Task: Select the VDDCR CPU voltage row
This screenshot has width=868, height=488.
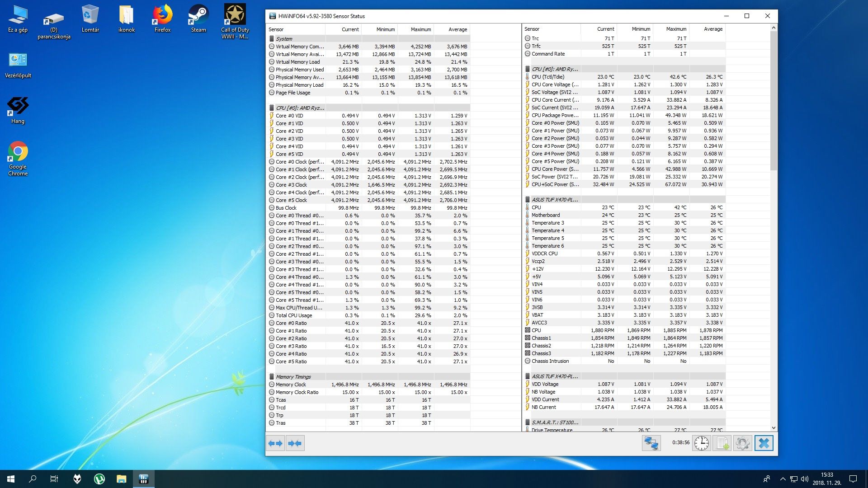Action: tap(625, 253)
